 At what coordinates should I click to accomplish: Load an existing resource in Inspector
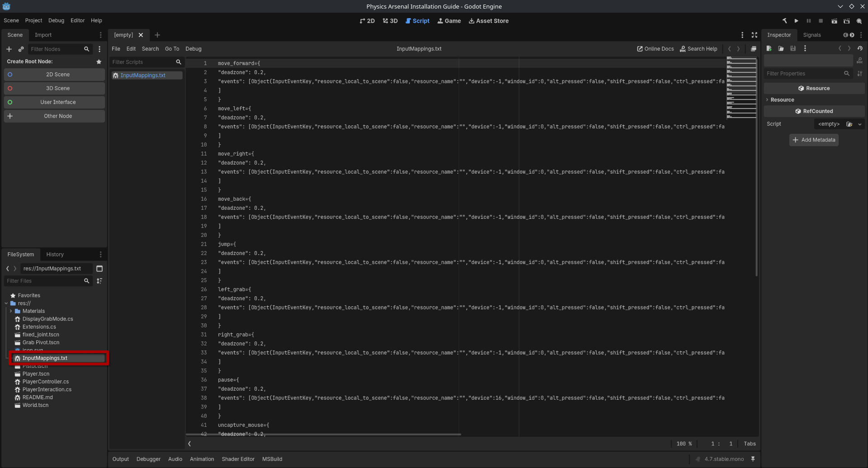(x=781, y=48)
